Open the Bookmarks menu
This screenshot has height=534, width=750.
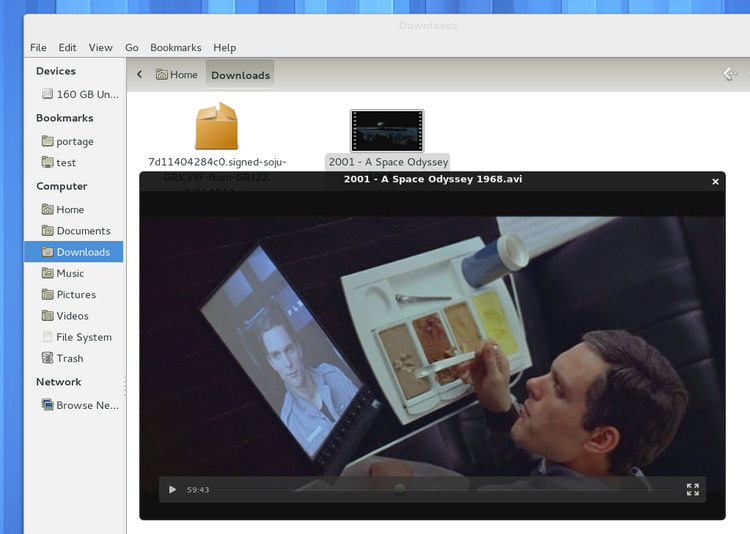pyautogui.click(x=175, y=47)
